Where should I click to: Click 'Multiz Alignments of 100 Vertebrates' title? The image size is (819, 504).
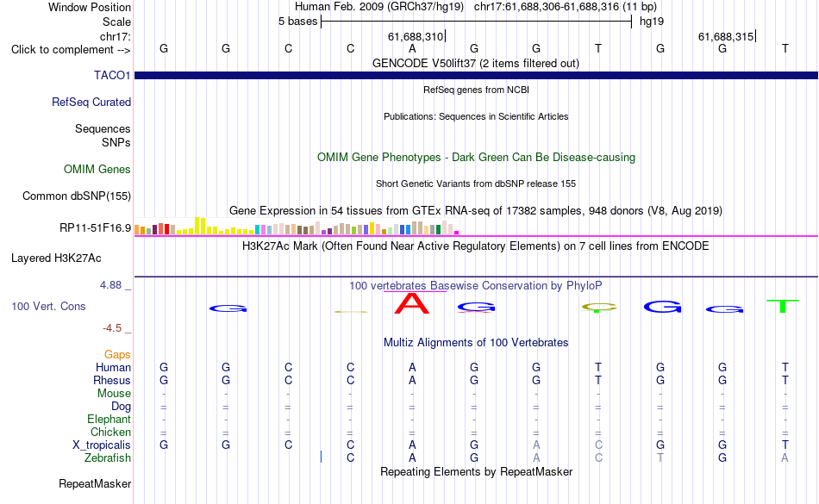point(476,343)
